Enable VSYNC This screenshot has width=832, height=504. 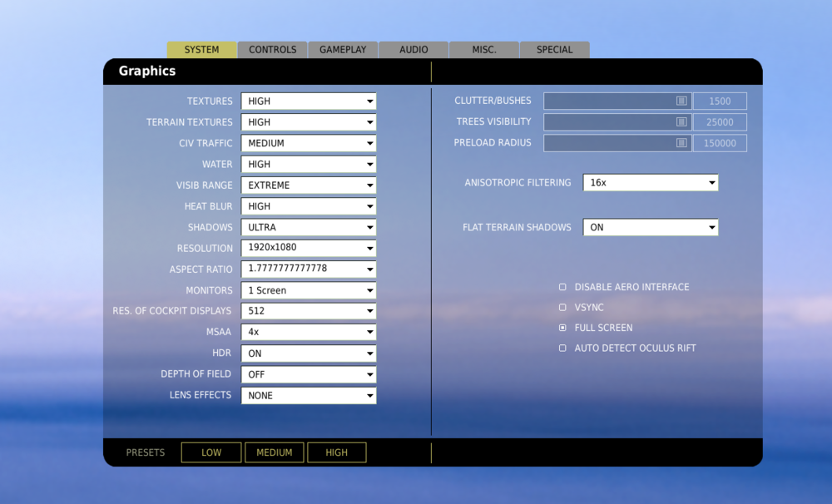click(562, 307)
